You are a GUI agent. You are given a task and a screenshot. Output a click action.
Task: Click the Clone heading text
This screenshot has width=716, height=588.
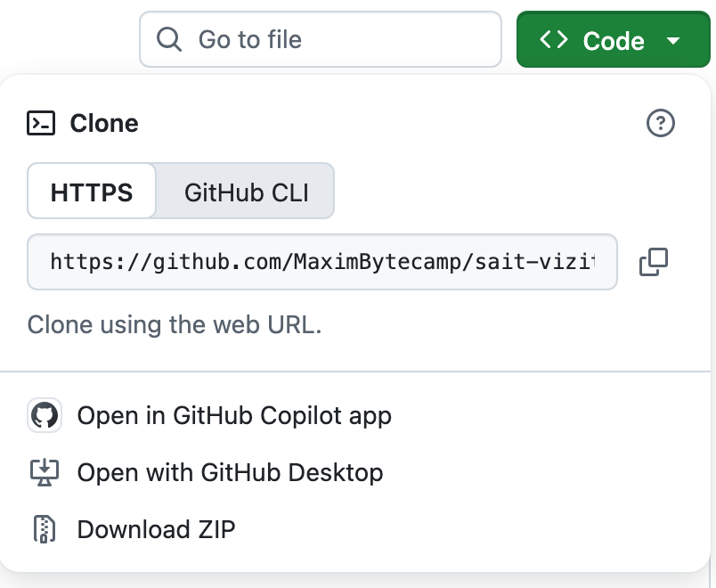(104, 123)
